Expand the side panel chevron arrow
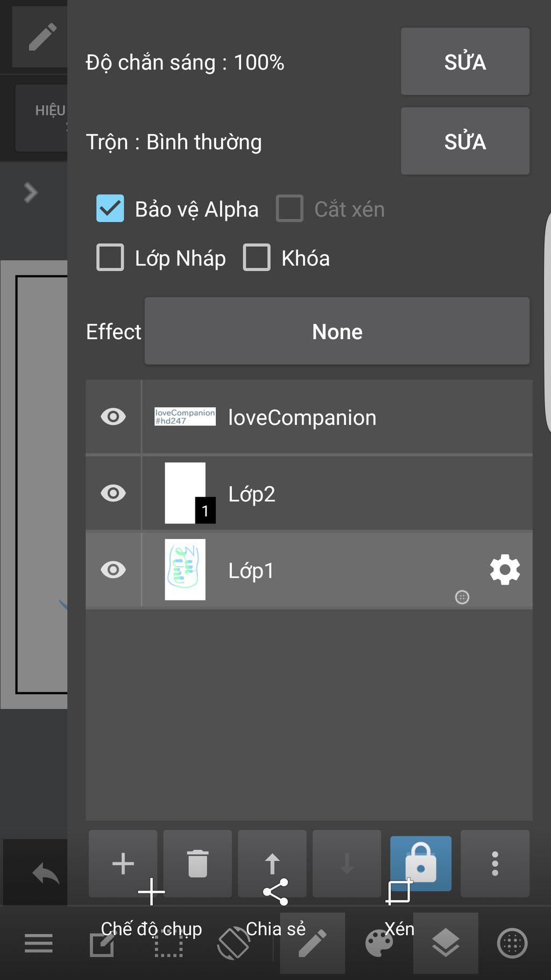This screenshot has width=551, height=980. click(31, 192)
